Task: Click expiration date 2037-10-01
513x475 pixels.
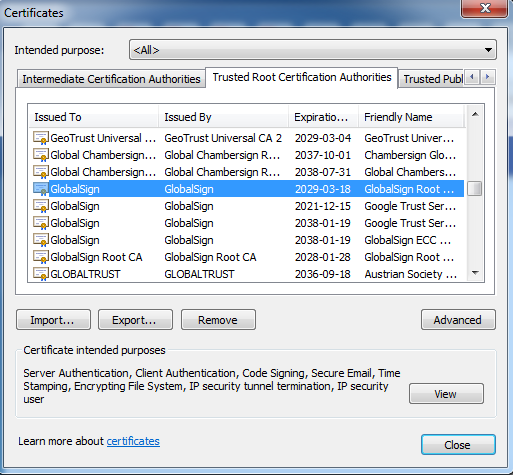Action: point(323,155)
